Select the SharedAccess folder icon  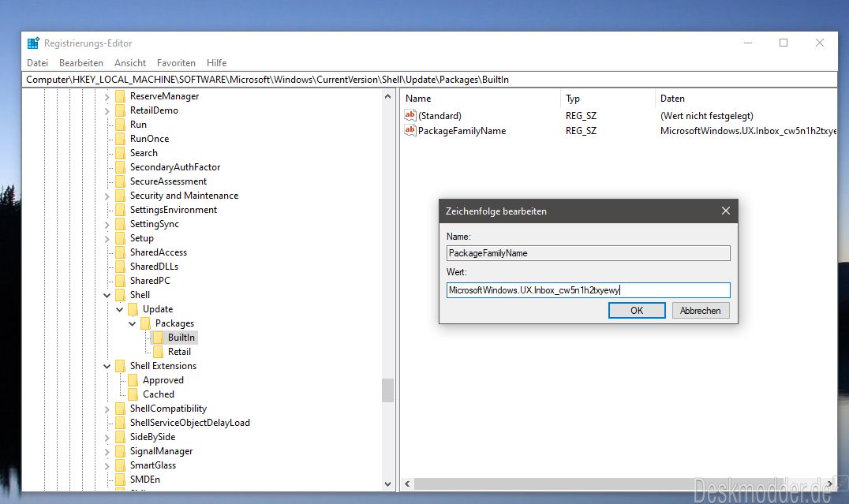(x=120, y=252)
